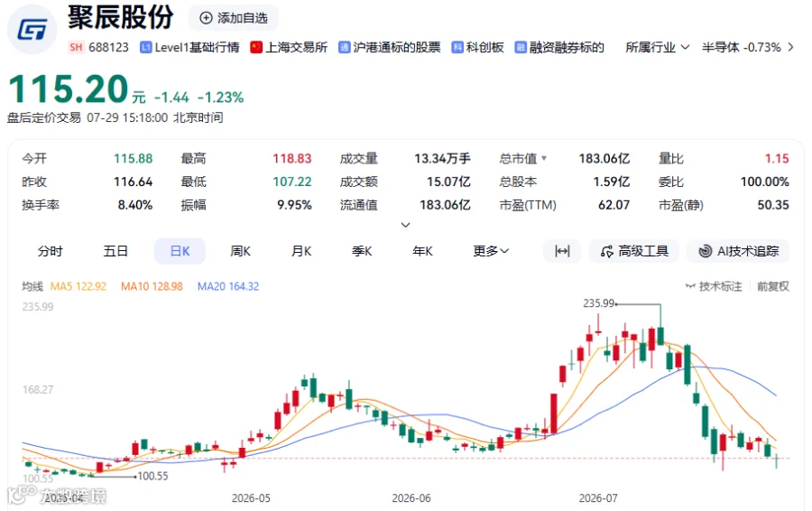Click the 换手率 value 8.40%
The image size is (812, 511).
tap(135, 205)
